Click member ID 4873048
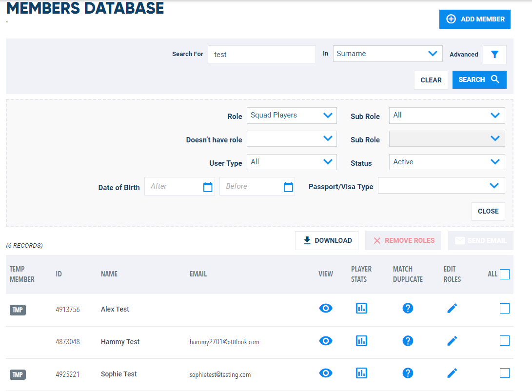 [68, 342]
